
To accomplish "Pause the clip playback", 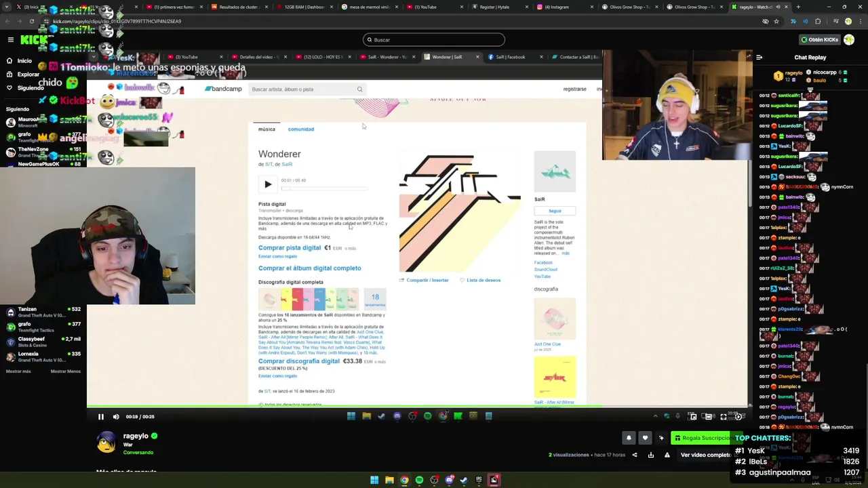I will tap(100, 417).
